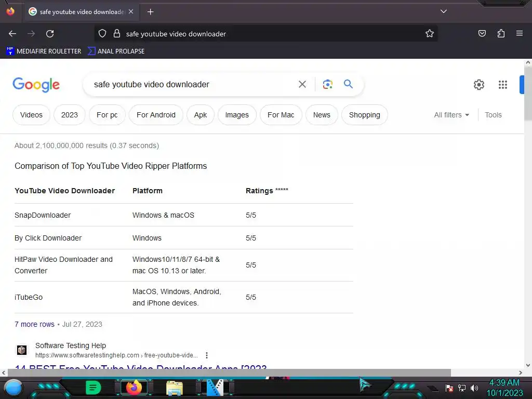Click Software Testing Help site favicon
The width and height of the screenshot is (532, 399).
[22, 350]
